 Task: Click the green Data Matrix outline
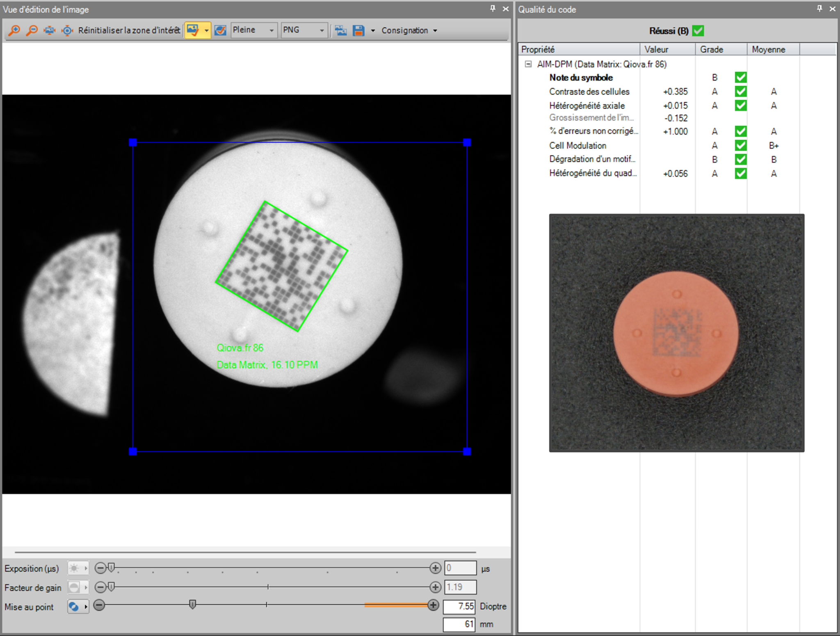click(x=282, y=266)
